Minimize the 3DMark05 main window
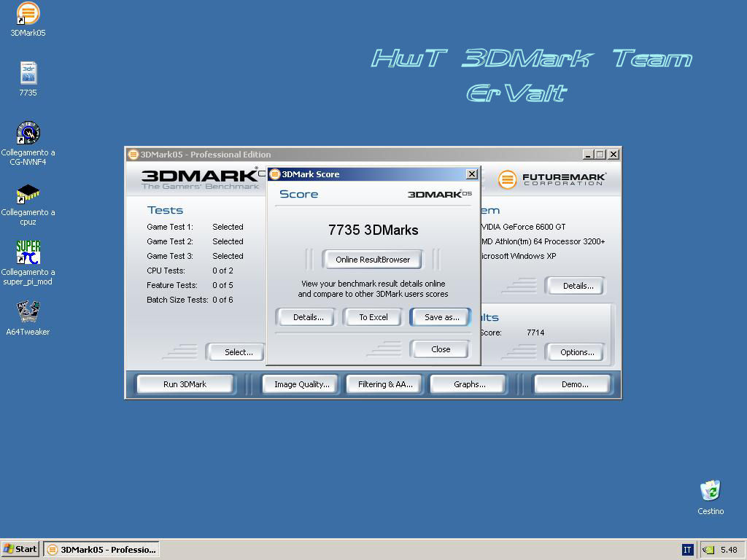The height and width of the screenshot is (560, 747). click(x=588, y=155)
